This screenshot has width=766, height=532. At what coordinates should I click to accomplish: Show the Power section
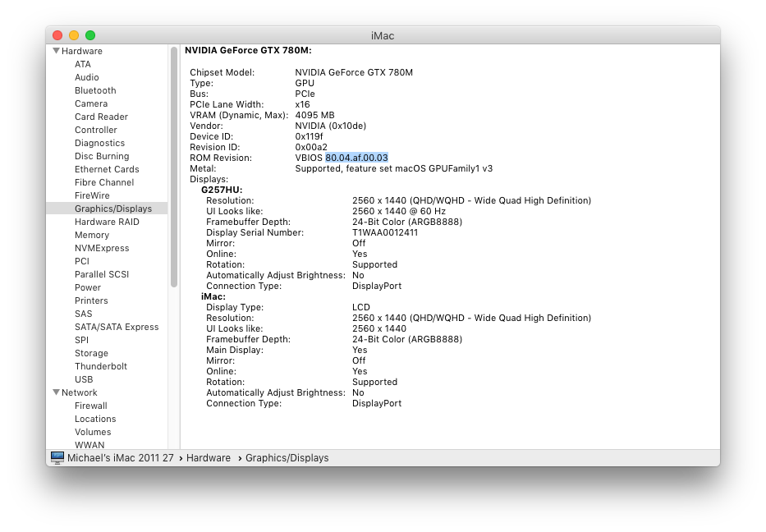(88, 287)
